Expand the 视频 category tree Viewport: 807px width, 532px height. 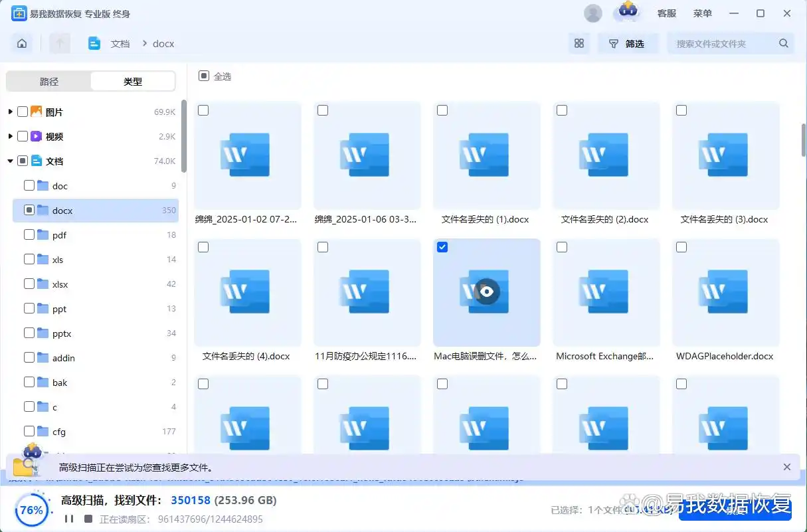click(x=9, y=136)
